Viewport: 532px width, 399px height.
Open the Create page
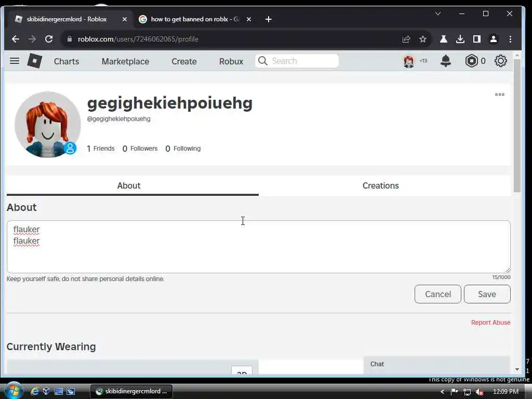click(x=184, y=61)
